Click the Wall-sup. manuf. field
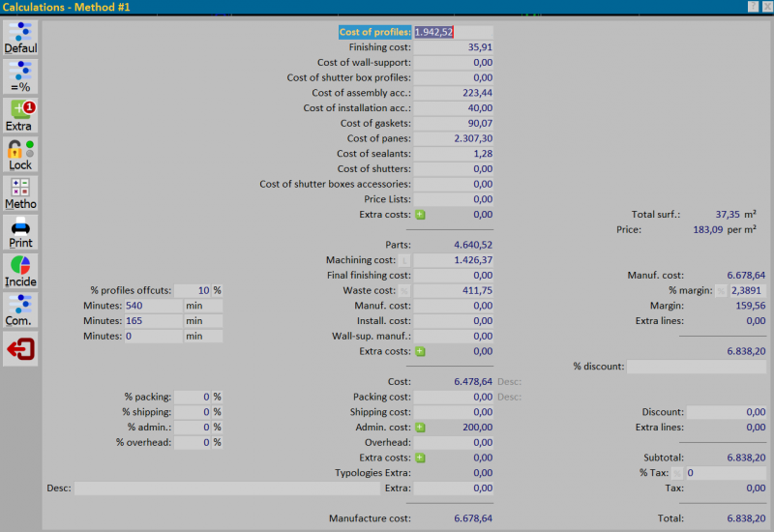Image resolution: width=774 pixels, height=532 pixels. pyautogui.click(x=453, y=337)
